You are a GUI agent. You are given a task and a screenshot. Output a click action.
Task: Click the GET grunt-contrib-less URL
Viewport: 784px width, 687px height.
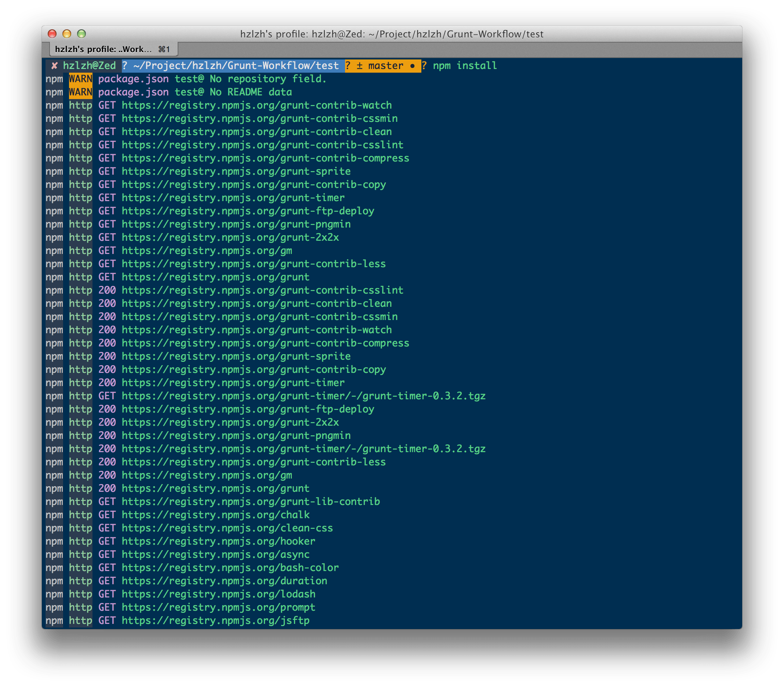(254, 264)
